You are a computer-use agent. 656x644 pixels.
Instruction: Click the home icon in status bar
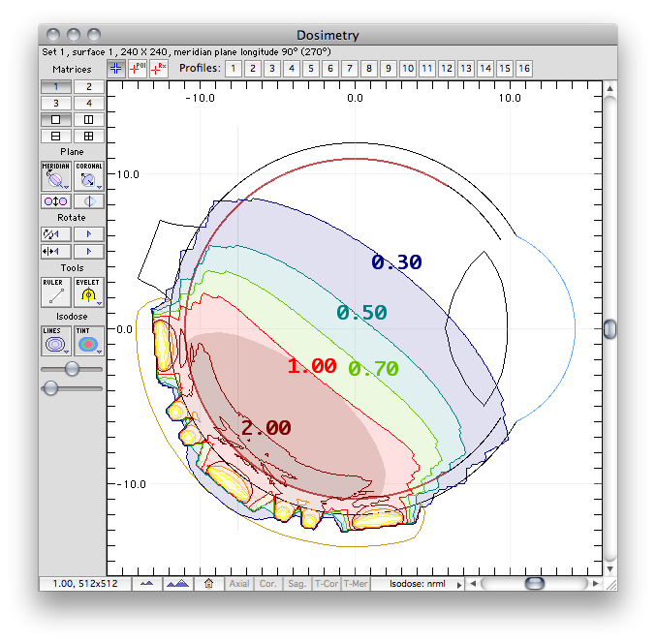208,584
